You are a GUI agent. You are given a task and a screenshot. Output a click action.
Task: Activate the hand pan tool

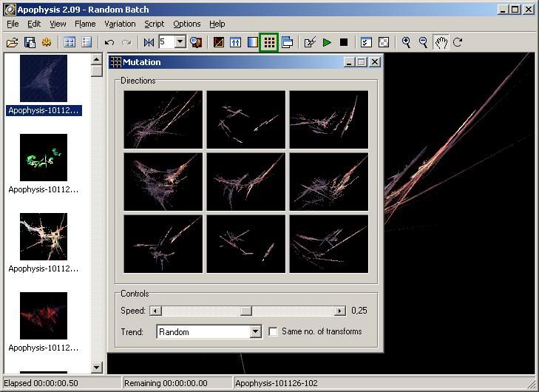[x=441, y=42]
